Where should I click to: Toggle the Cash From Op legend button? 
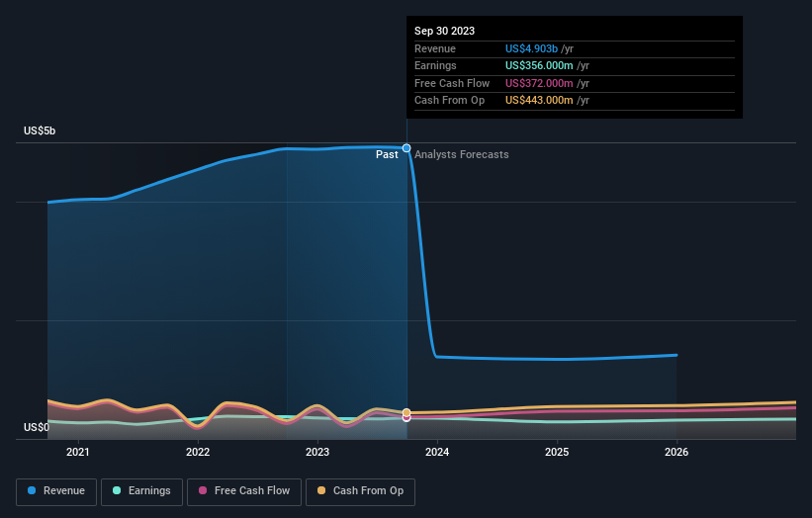[x=360, y=491]
